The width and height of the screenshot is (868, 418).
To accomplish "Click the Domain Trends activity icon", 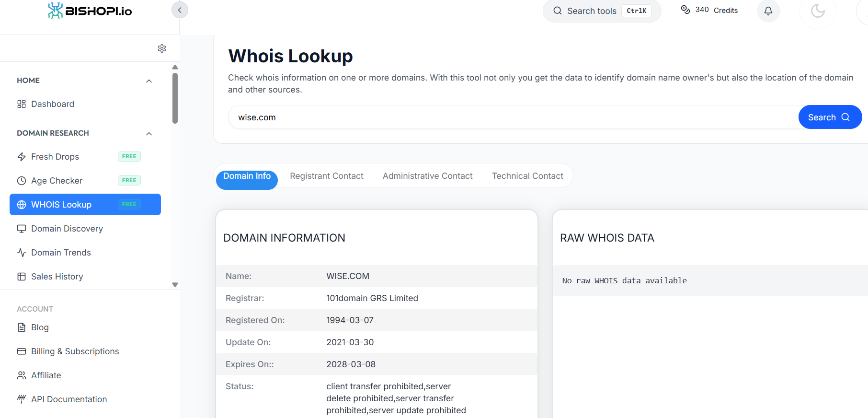I will click(x=22, y=253).
